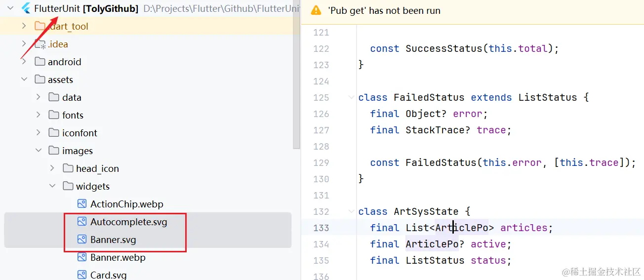The height and width of the screenshot is (280, 644).
Task: Click the Card.svg file icon
Action: [82, 275]
